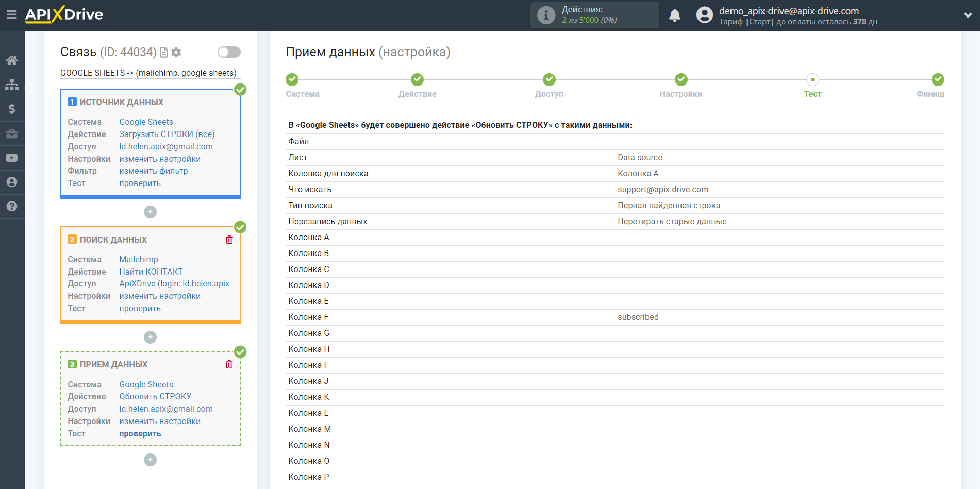Open Загрузить СТРОКИ (все) action link
Image resolution: width=980 pixels, height=489 pixels.
[167, 134]
